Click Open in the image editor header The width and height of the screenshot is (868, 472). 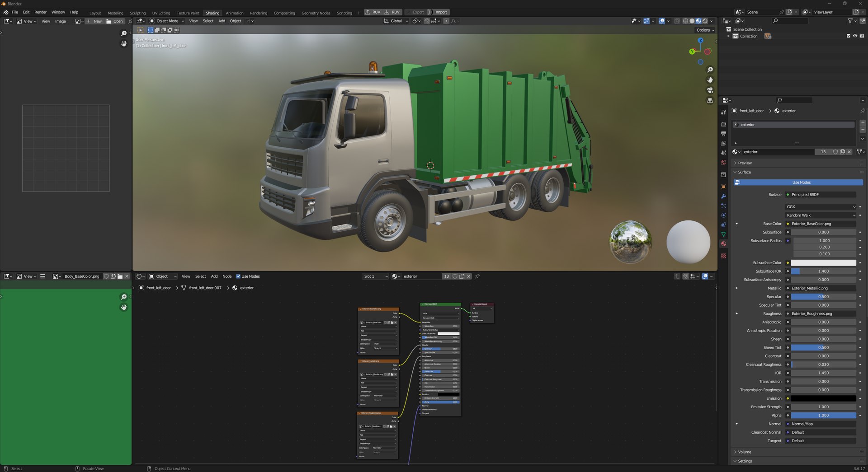click(x=115, y=21)
